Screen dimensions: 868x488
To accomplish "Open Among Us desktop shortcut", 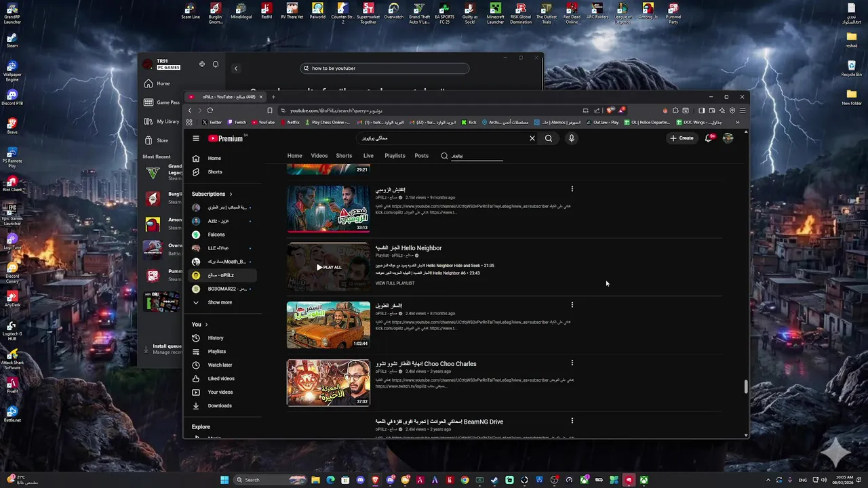I will 648,11.
